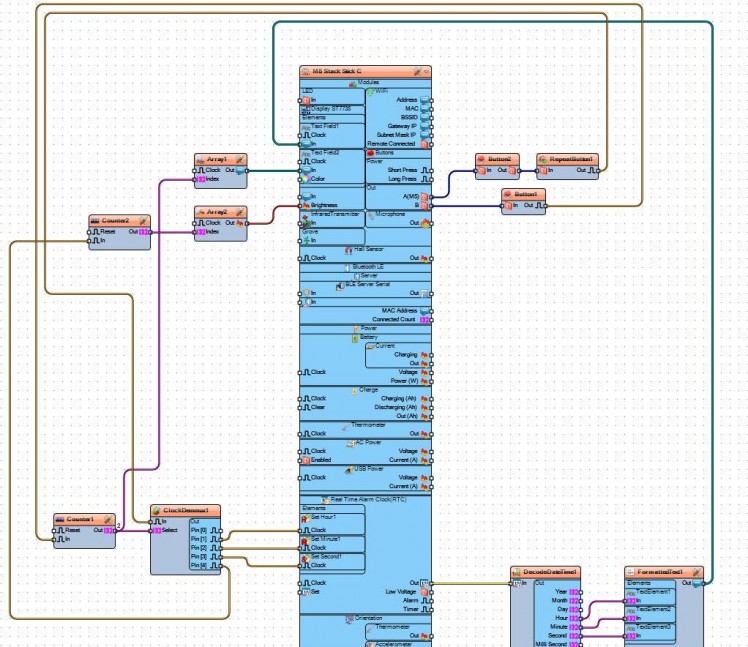Select the Button1 component title
This screenshot has width=748, height=647.
(x=525, y=195)
